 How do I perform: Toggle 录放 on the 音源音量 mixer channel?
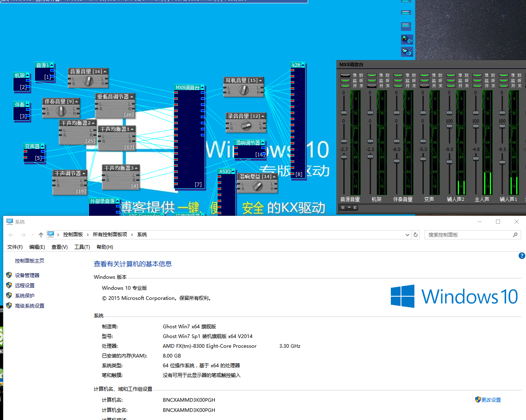pyautogui.click(x=345, y=75)
